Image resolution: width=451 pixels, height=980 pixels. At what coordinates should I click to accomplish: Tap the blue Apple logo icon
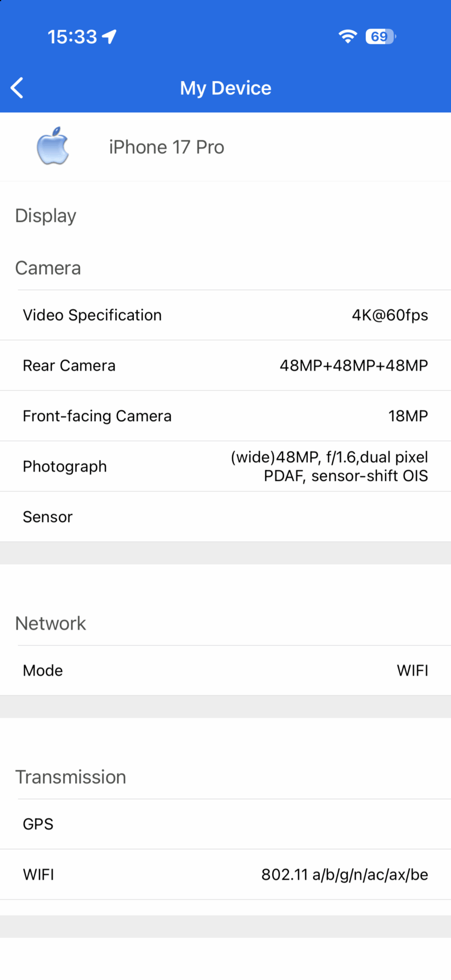pyautogui.click(x=52, y=146)
